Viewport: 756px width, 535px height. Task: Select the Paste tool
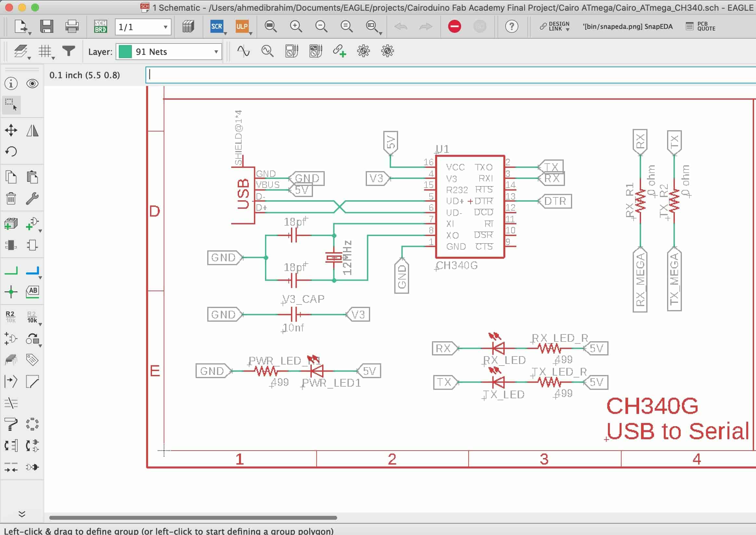[32, 177]
